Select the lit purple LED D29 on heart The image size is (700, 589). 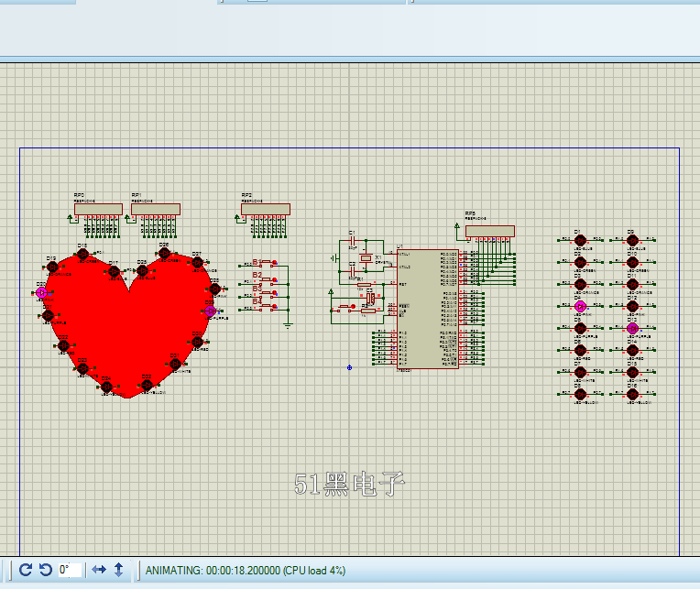[210, 311]
